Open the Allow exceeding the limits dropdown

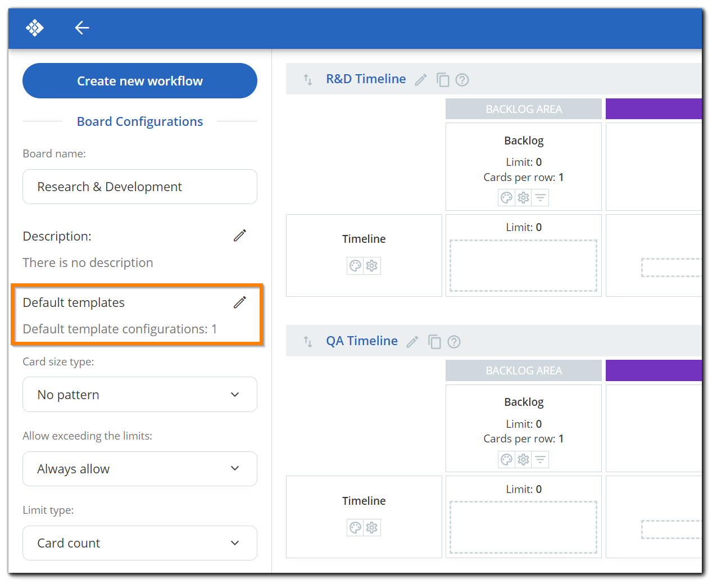click(x=140, y=468)
